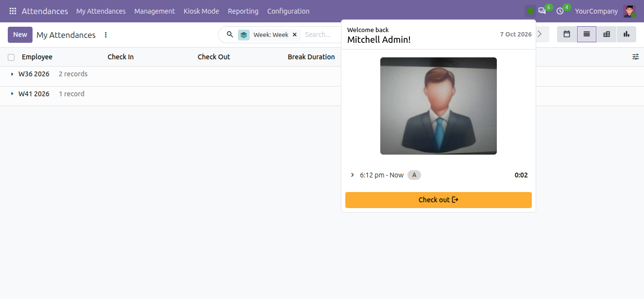Click the 'A' badge beside 6:12 pm

(414, 175)
